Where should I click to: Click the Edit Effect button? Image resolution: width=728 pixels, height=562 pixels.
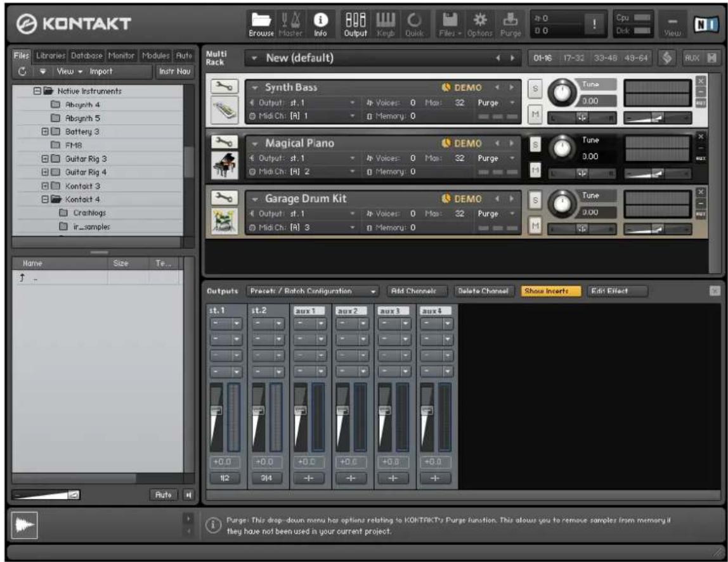616,291
